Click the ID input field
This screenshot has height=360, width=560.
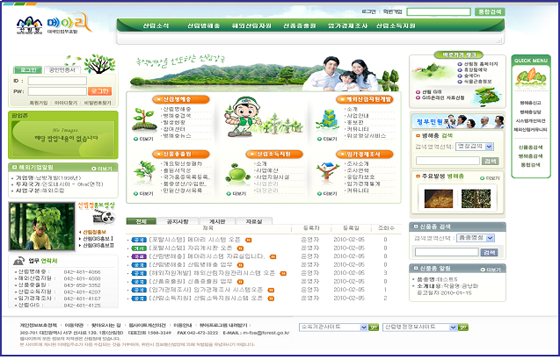[57, 81]
